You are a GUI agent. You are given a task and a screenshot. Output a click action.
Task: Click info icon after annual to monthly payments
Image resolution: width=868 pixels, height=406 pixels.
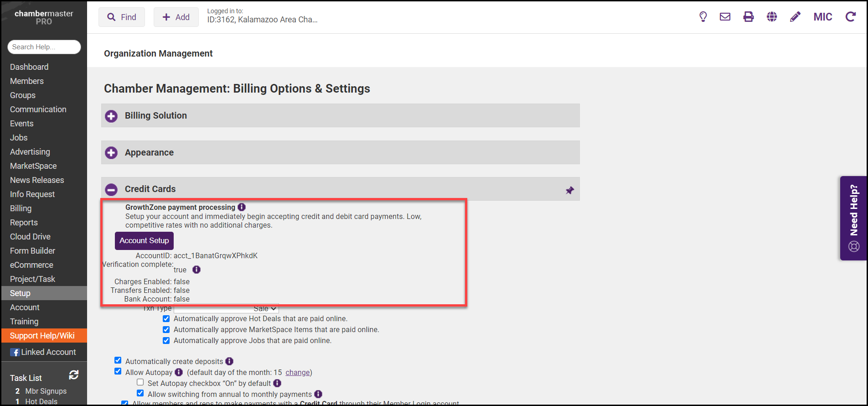pos(318,394)
